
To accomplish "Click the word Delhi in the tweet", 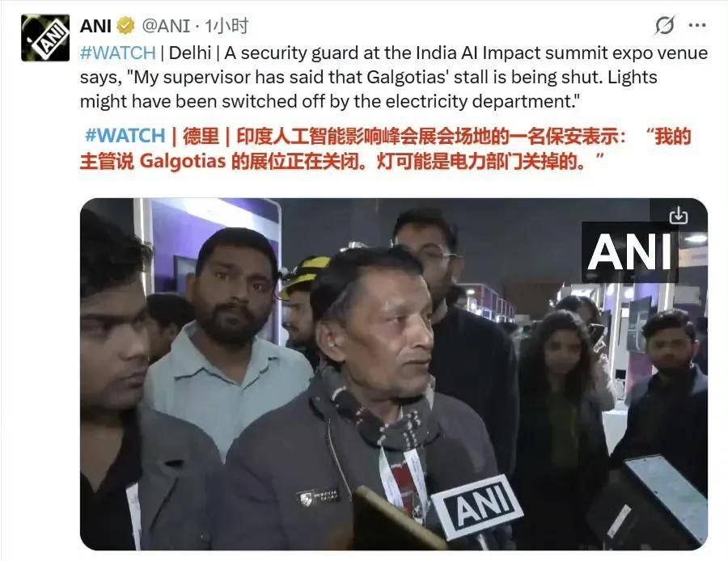I will pyautogui.click(x=190, y=53).
